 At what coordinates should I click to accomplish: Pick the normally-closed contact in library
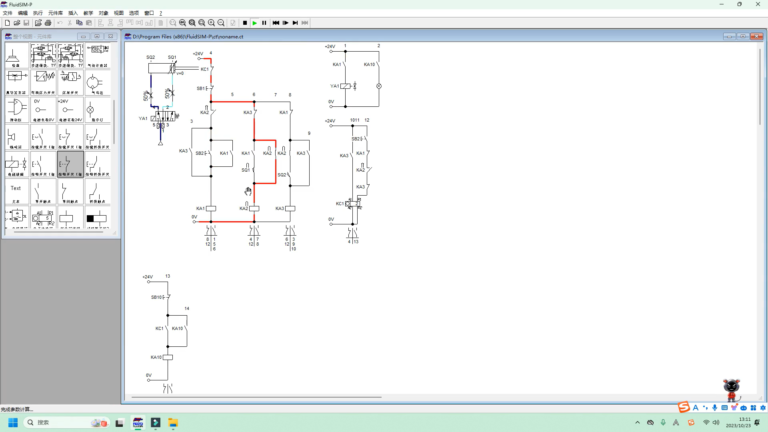tap(71, 192)
